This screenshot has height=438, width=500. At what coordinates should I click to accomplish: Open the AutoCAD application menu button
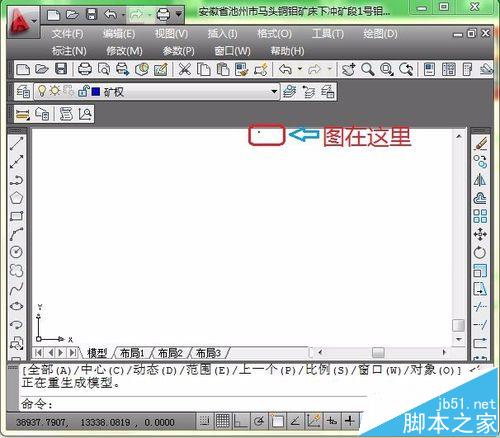point(22,22)
